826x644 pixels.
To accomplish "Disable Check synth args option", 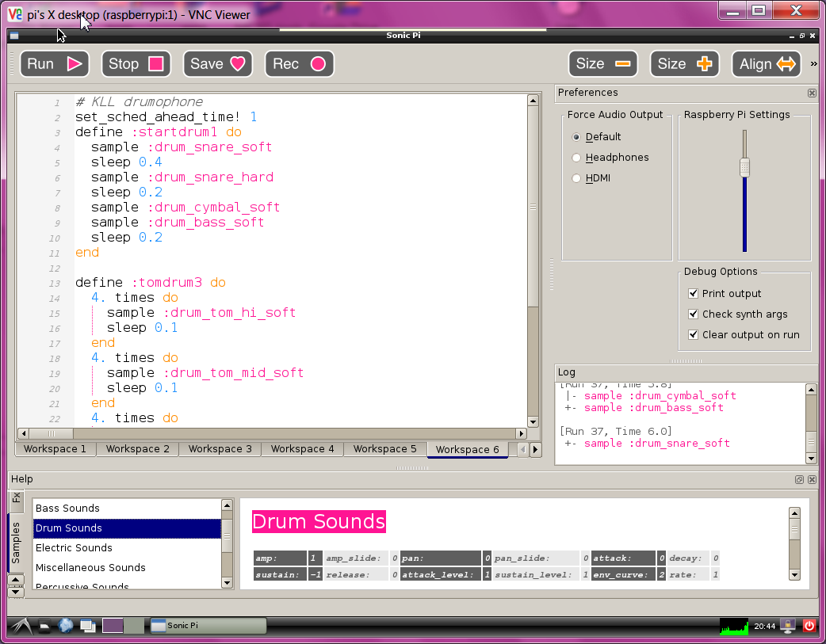I will (x=694, y=314).
